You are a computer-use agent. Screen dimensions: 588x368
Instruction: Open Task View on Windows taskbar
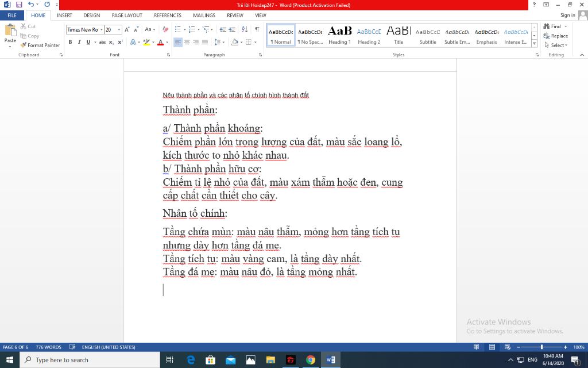[x=169, y=360]
